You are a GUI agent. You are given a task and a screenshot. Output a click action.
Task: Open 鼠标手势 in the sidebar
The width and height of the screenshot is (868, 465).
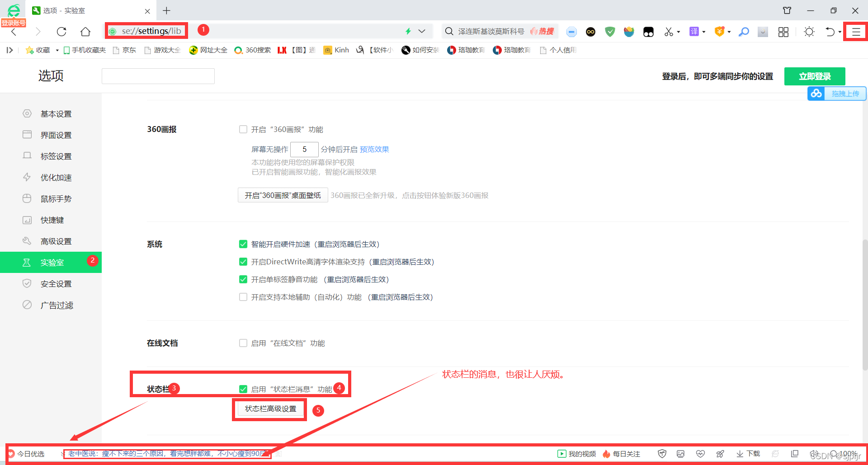[x=51, y=199]
